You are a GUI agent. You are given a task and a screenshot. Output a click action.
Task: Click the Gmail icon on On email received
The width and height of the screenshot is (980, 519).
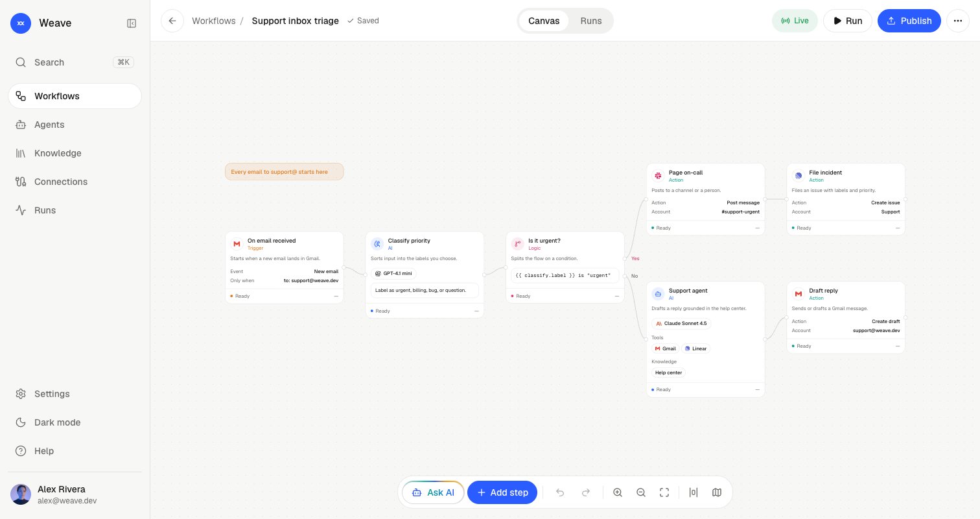237,244
